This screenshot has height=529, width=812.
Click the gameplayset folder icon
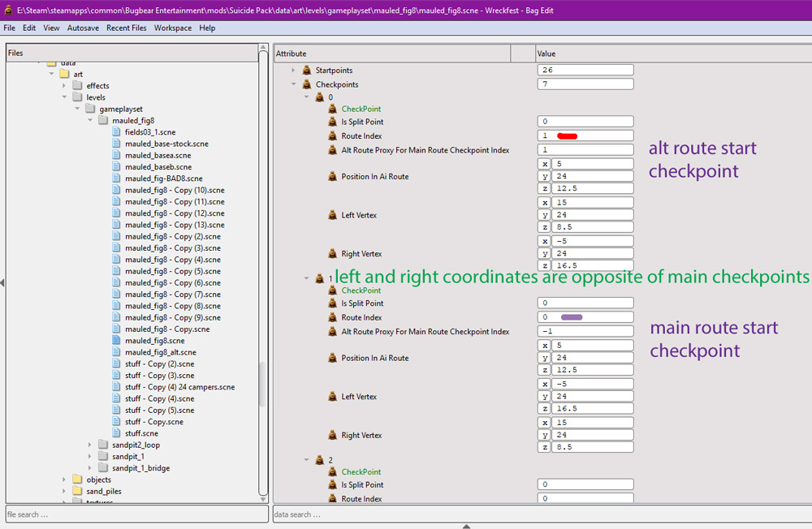(91, 109)
